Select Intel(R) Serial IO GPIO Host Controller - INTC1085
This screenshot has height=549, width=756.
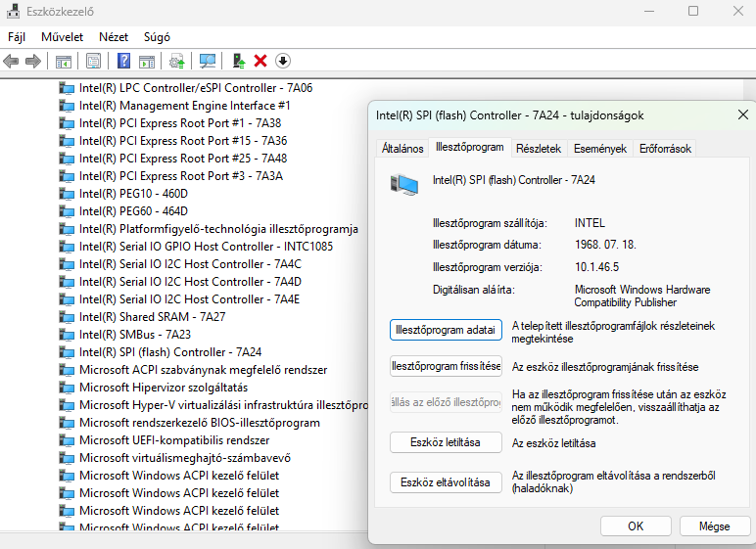(207, 247)
